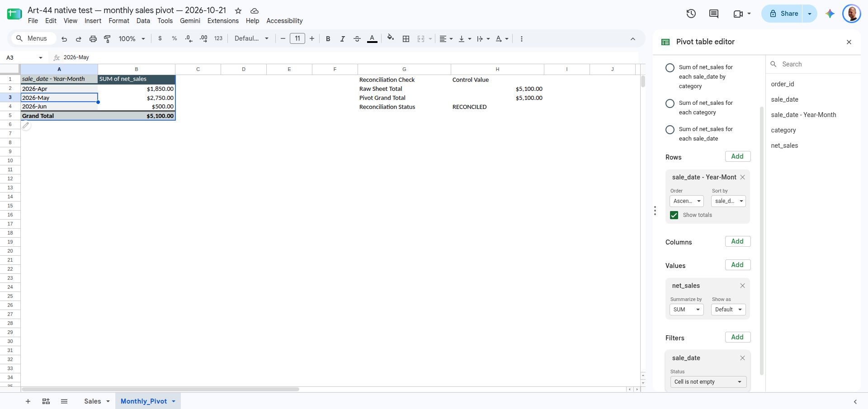
Task: Open comments icon in header
Action: (714, 14)
